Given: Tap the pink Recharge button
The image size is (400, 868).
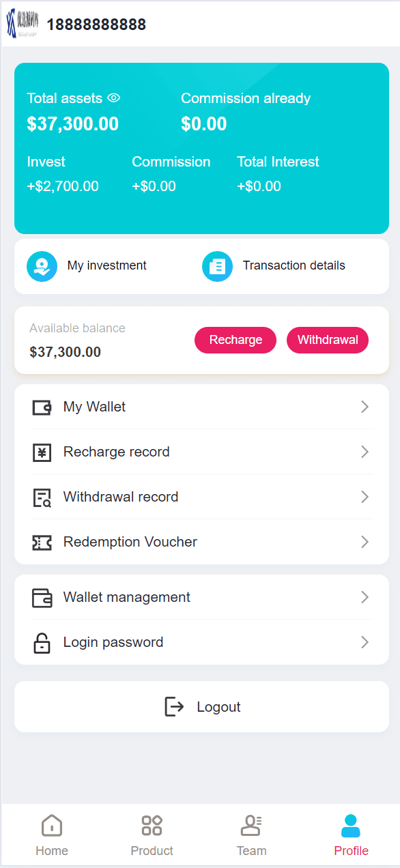Looking at the screenshot, I should [235, 341].
